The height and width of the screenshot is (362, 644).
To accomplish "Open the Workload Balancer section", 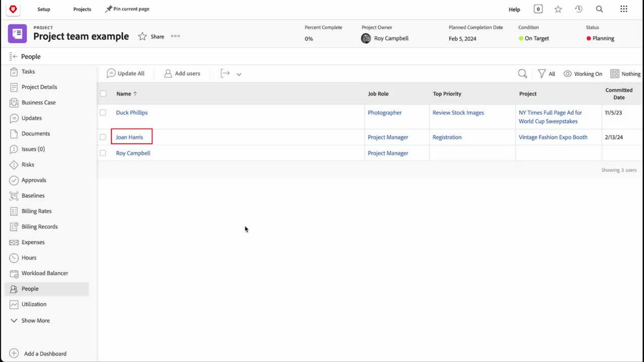I will 45,273.
